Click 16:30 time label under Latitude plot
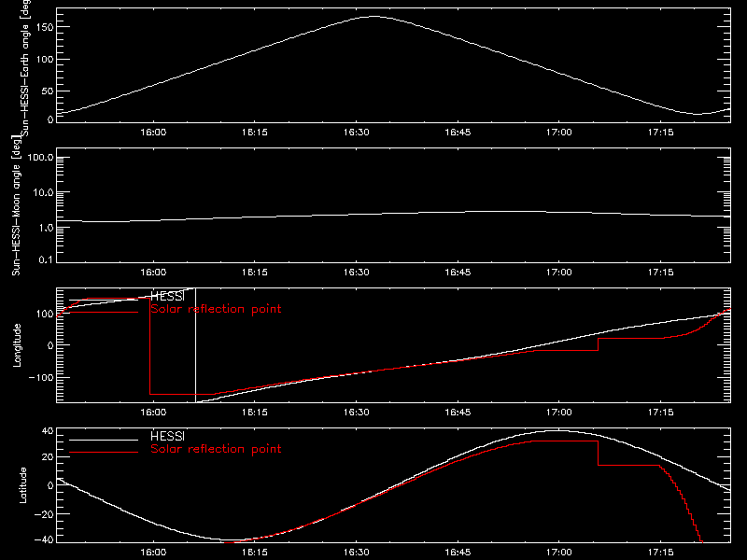747x560 pixels. click(x=357, y=552)
